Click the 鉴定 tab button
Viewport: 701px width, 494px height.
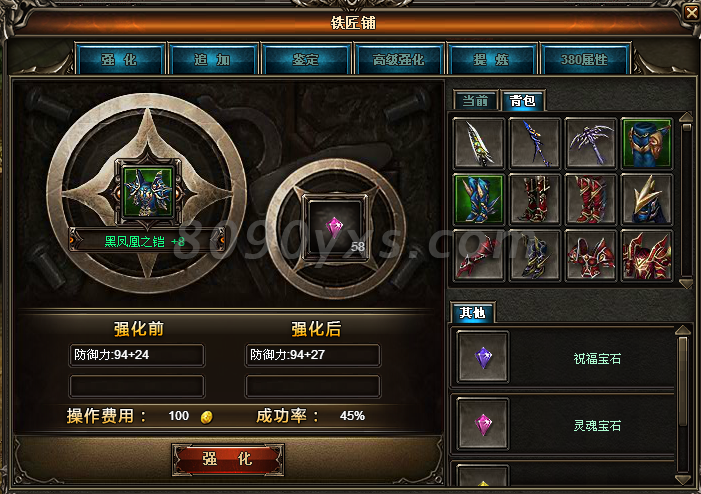point(306,59)
